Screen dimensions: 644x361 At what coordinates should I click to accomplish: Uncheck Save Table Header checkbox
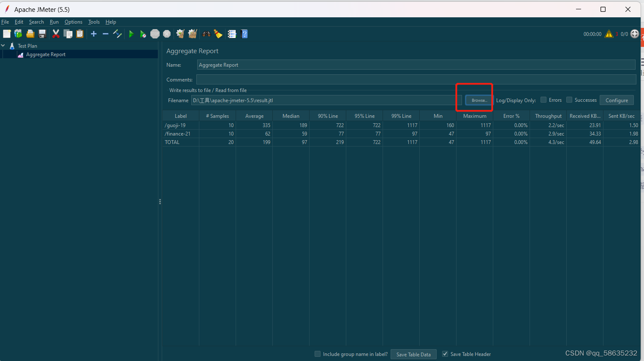pos(445,354)
